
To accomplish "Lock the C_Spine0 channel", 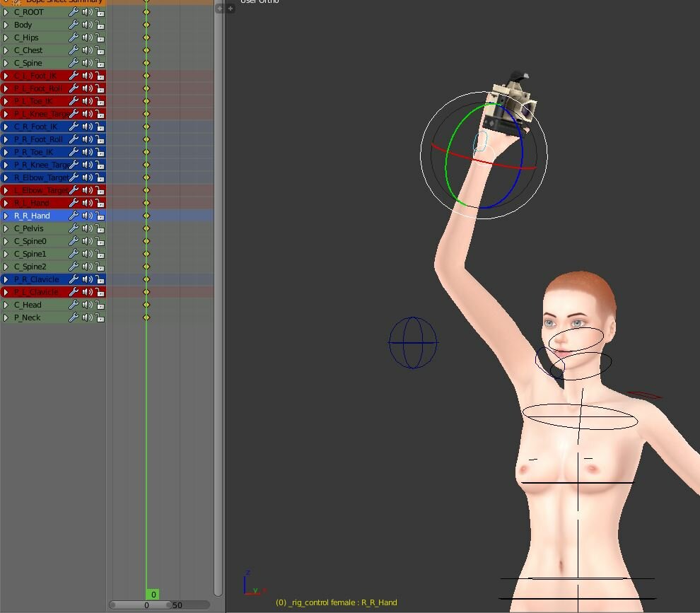I will click(100, 241).
